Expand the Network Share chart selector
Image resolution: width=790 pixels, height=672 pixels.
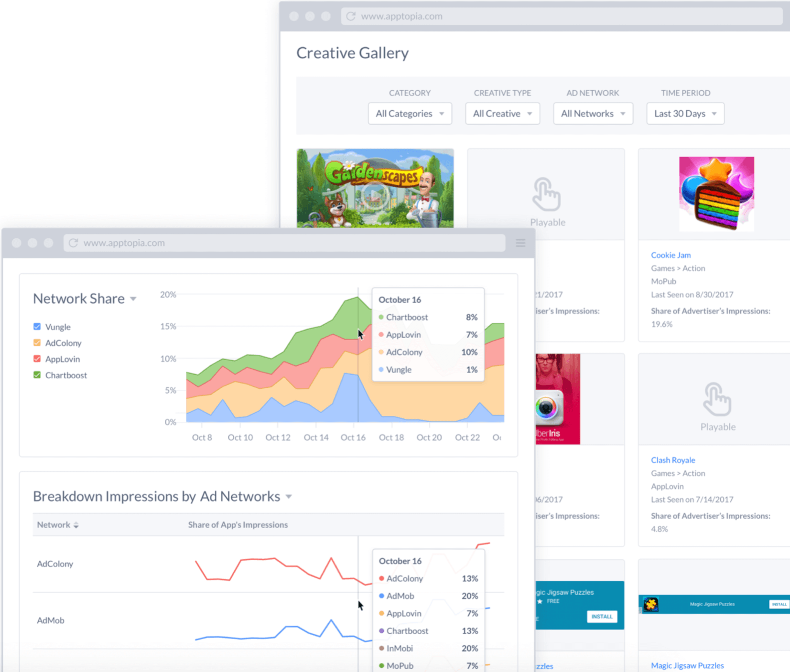point(133,299)
